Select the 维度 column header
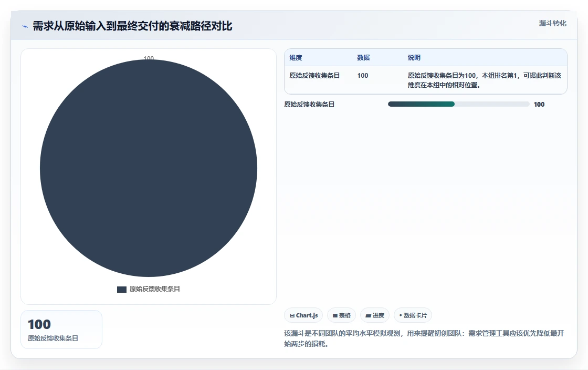Image resolution: width=588 pixels, height=370 pixels. (x=296, y=58)
